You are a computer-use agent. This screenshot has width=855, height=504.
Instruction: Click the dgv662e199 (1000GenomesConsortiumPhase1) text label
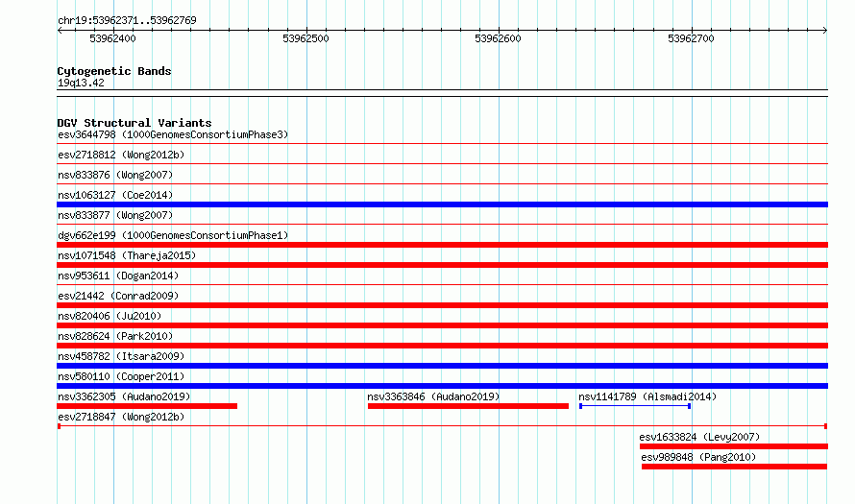(173, 235)
